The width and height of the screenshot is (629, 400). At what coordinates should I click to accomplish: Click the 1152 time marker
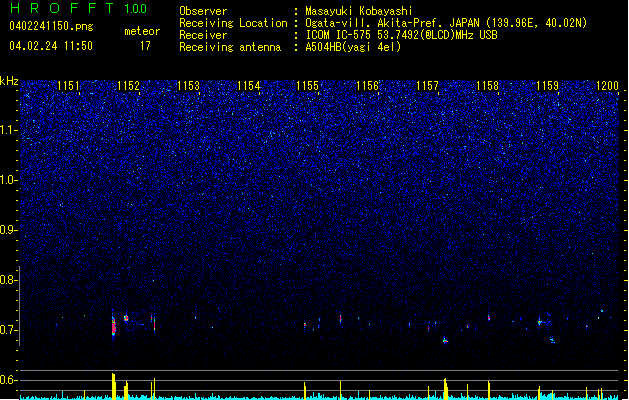(x=128, y=86)
